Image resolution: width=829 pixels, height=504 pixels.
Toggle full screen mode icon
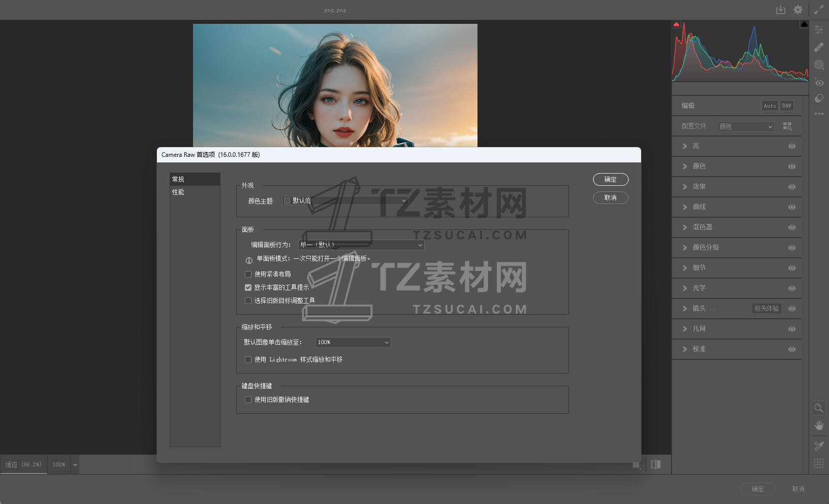(819, 10)
